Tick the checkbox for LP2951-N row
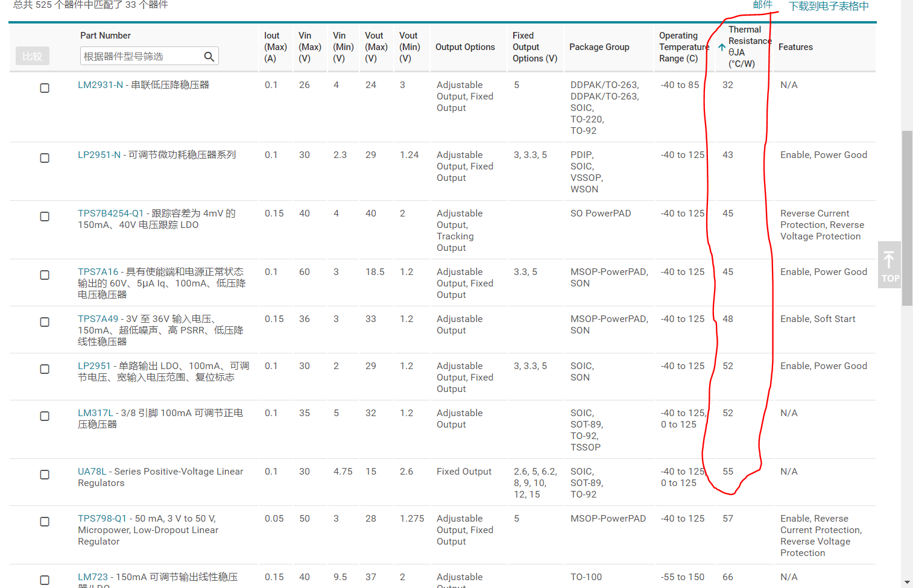Screen dimensions: 913x588 coord(45,158)
